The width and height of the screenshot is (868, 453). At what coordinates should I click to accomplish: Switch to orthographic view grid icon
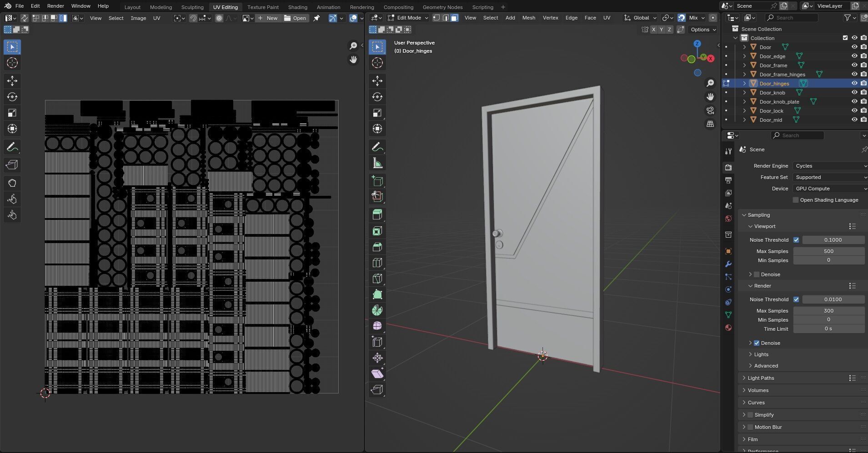coord(710,124)
